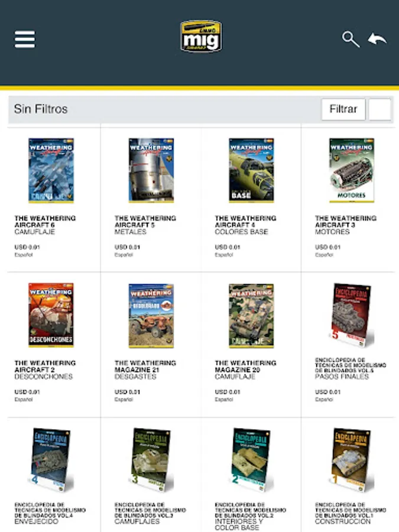
Task: Click the blank square button beside Filtrar
Action: click(379, 109)
